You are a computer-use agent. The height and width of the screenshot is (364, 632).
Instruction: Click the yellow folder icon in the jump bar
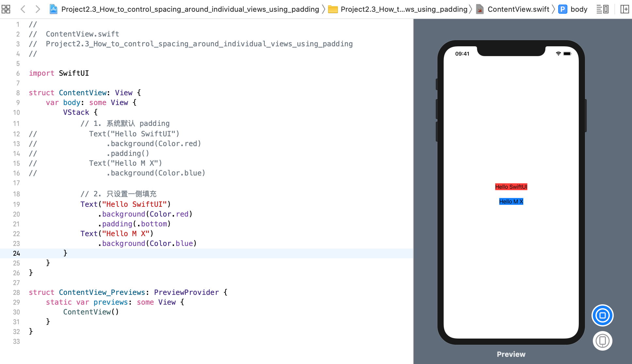click(333, 9)
